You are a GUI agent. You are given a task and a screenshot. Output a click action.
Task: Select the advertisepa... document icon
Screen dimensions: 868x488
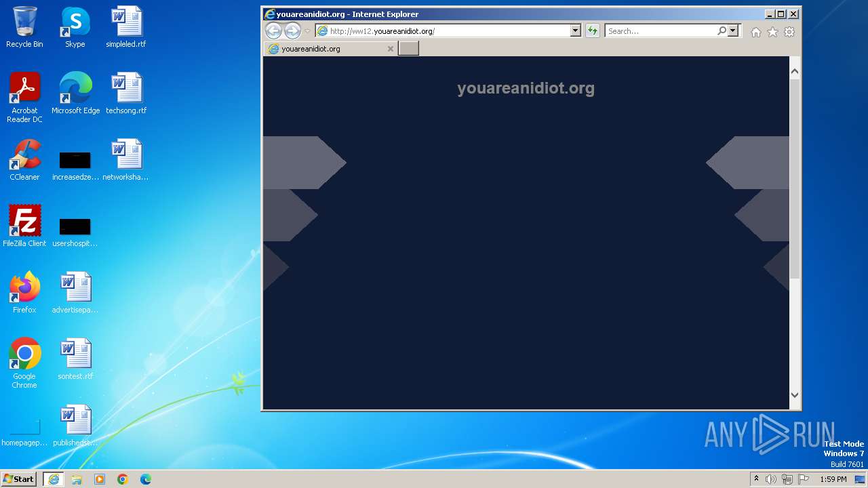pos(75,293)
